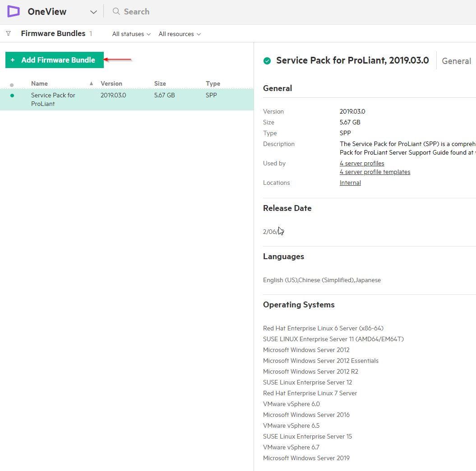476x471 pixels.
Task: Click the green checkmark status icon
Action: coord(267,61)
